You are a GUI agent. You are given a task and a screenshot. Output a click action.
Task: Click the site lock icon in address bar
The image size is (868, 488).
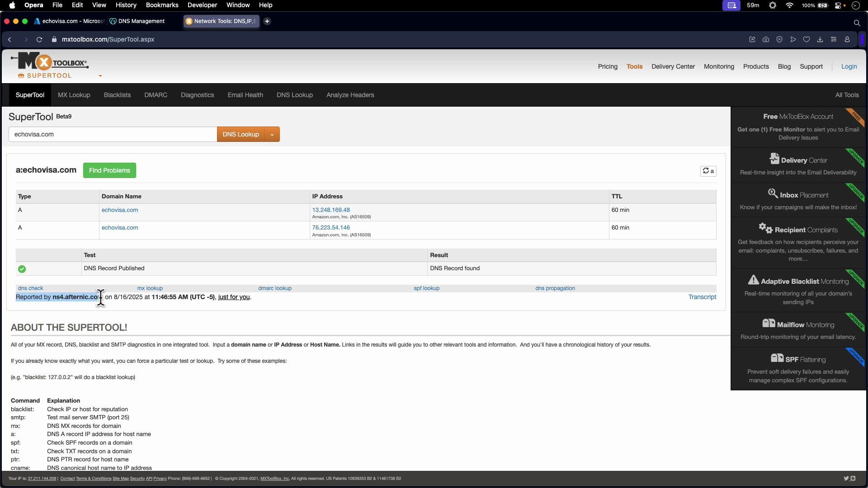click(x=54, y=40)
